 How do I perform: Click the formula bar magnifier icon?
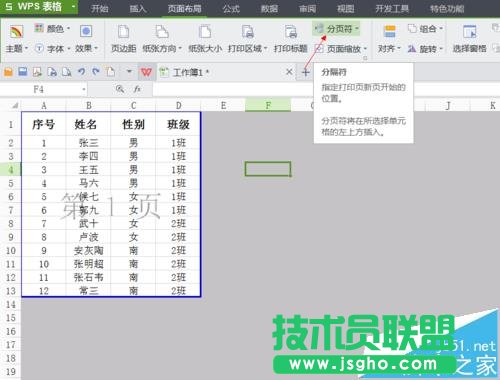[120, 89]
